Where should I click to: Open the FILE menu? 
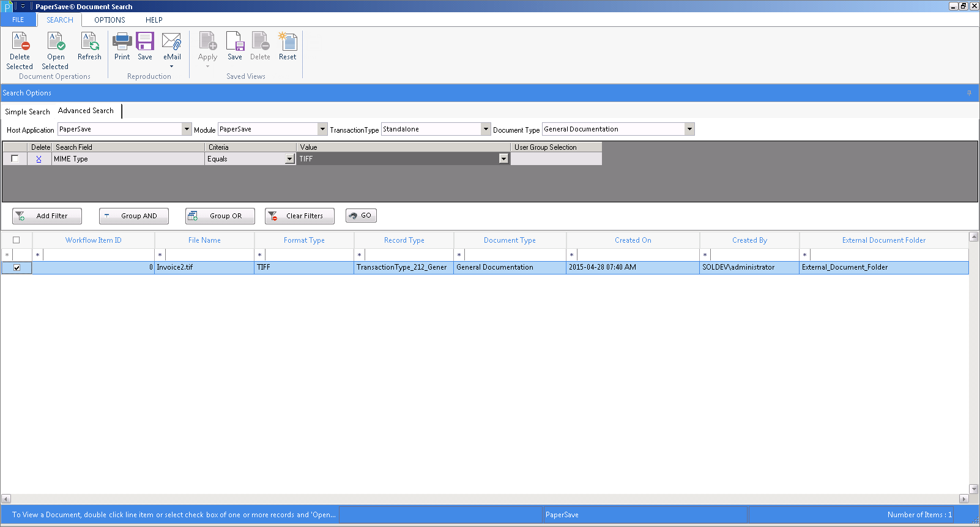[18, 20]
